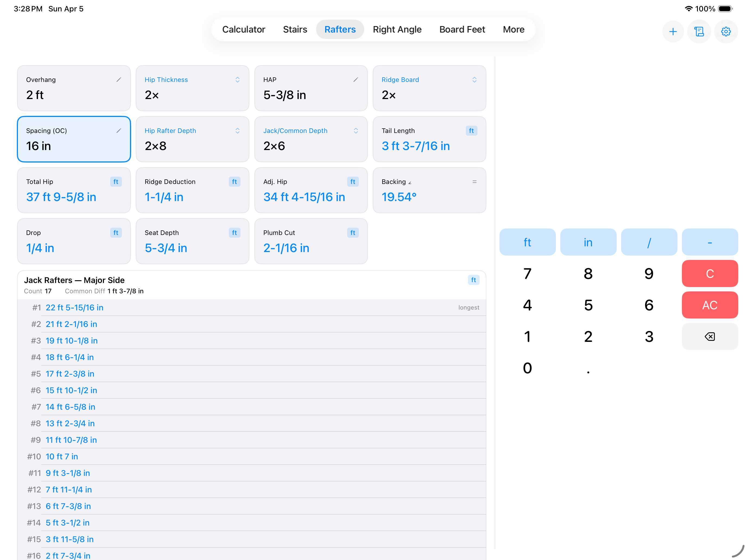Open the Board Feet tab
747x560 pixels.
(462, 29)
